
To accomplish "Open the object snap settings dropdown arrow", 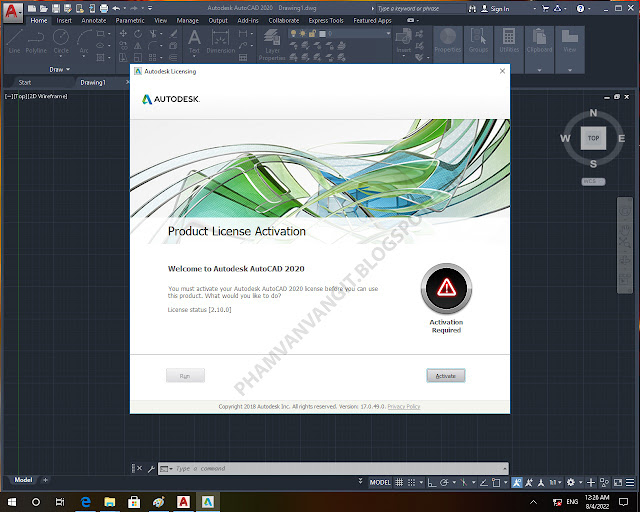I will (x=505, y=483).
